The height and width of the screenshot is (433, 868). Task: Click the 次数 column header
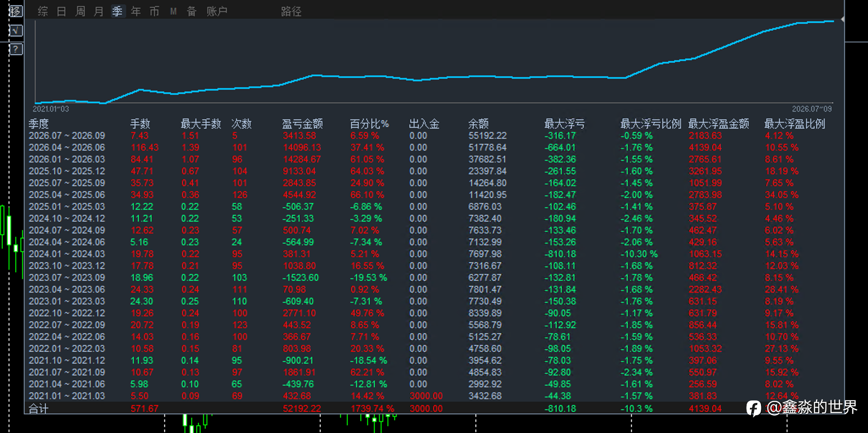tap(242, 124)
